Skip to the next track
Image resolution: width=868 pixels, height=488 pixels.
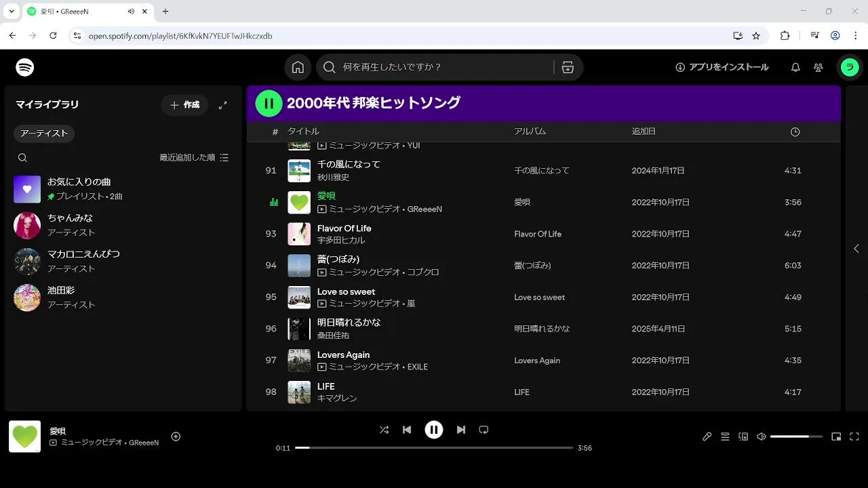coord(461,430)
